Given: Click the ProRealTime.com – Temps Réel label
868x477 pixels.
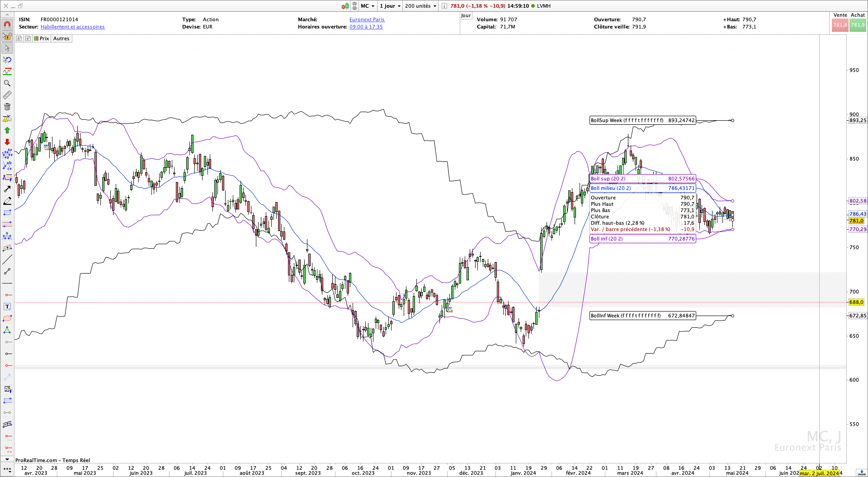Looking at the screenshot, I should 52,460.
